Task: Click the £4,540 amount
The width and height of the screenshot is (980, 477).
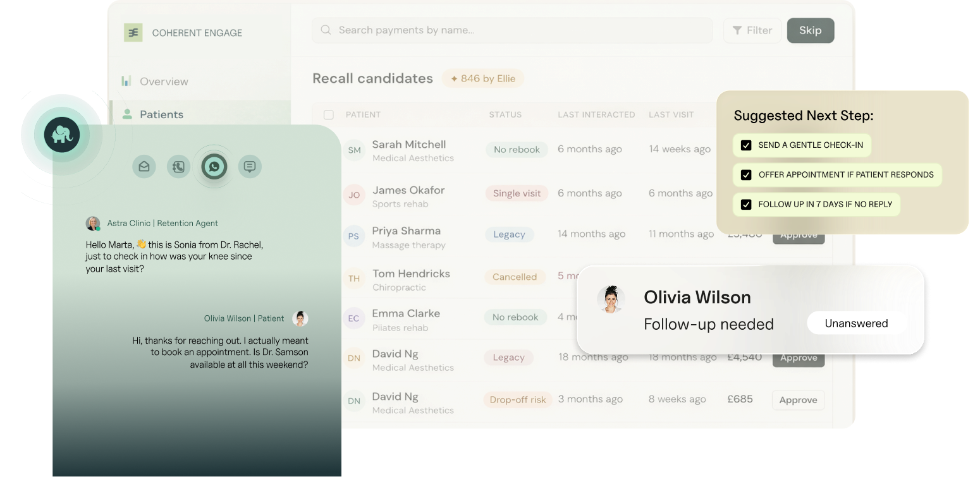Action: [744, 357]
